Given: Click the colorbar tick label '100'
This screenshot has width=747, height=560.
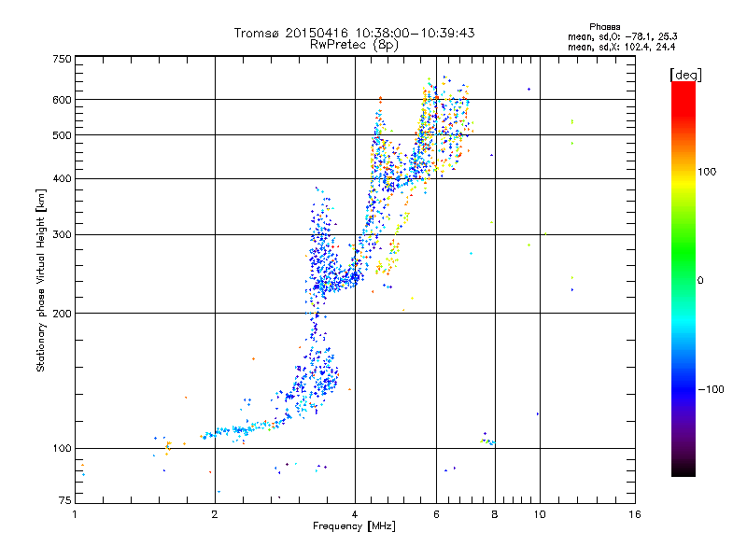Looking at the screenshot, I should pyautogui.click(x=707, y=172).
